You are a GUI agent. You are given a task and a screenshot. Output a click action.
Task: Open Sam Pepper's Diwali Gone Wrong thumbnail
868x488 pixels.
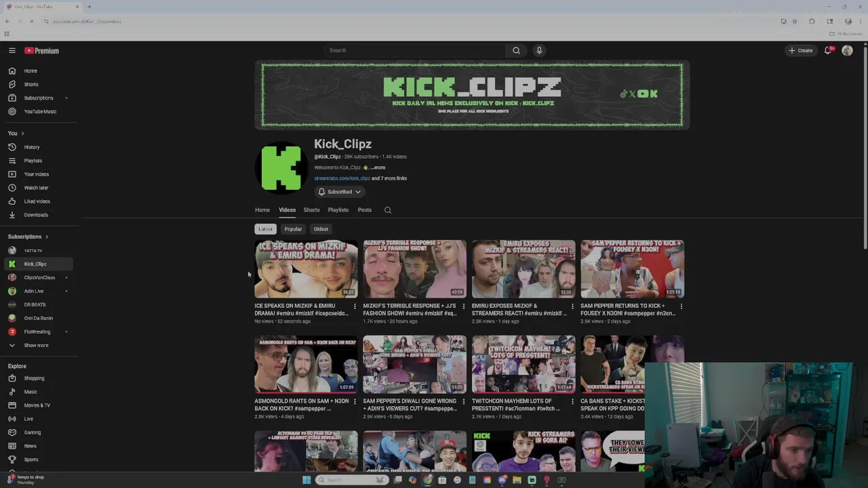(414, 364)
